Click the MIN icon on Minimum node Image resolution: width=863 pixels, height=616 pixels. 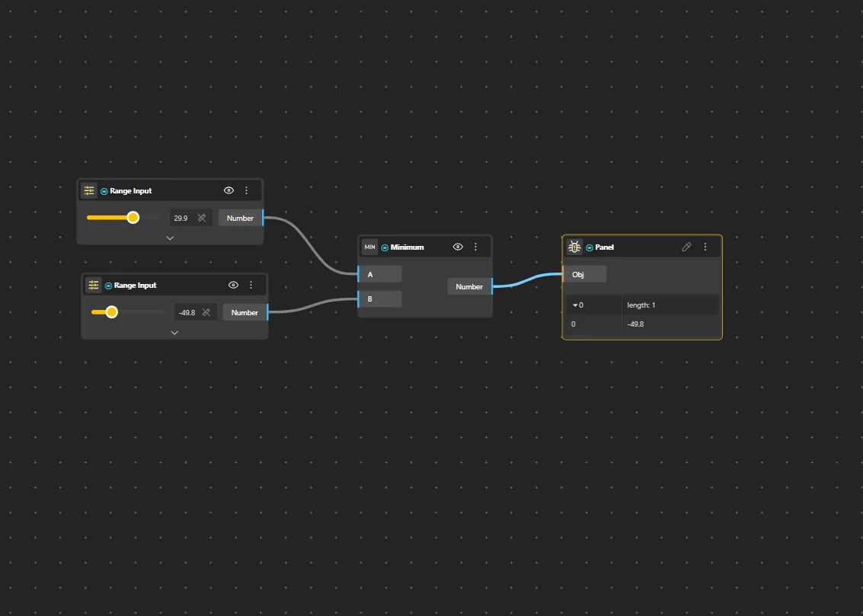click(x=370, y=247)
